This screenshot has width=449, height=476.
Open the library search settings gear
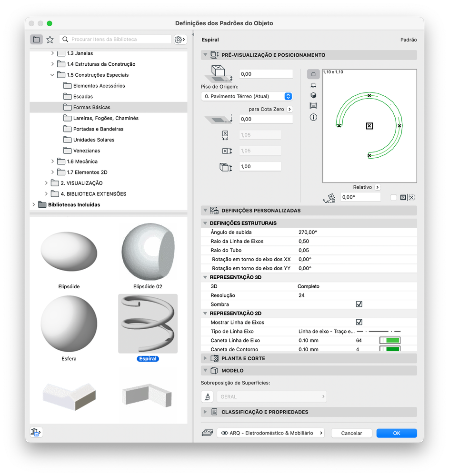point(180,40)
